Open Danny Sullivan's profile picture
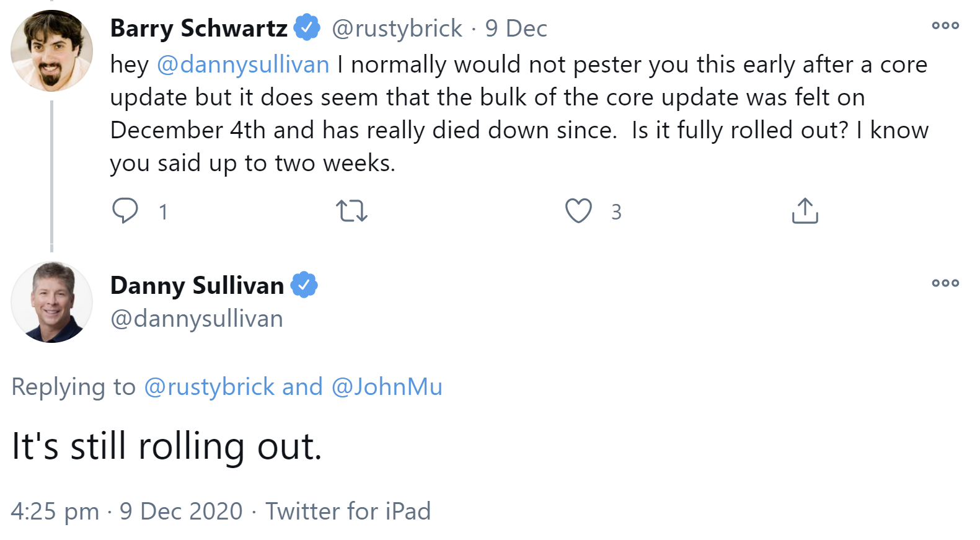This screenshot has width=980, height=540. pyautogui.click(x=52, y=302)
